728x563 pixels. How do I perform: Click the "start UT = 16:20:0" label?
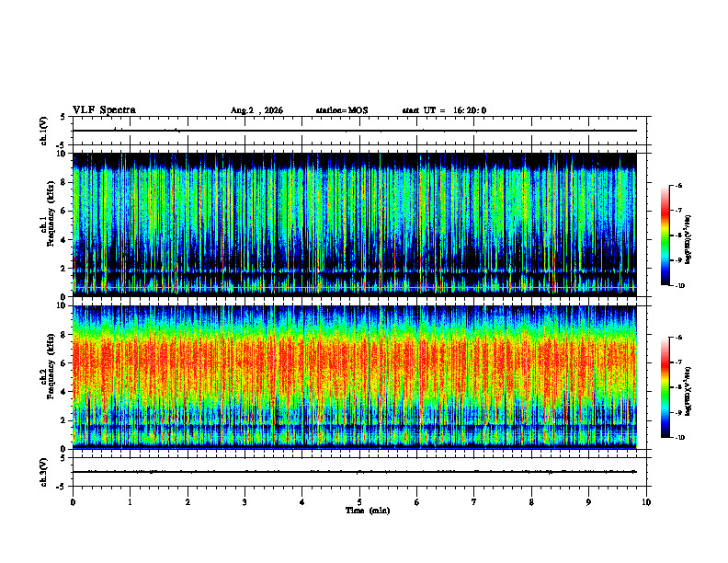(x=444, y=110)
